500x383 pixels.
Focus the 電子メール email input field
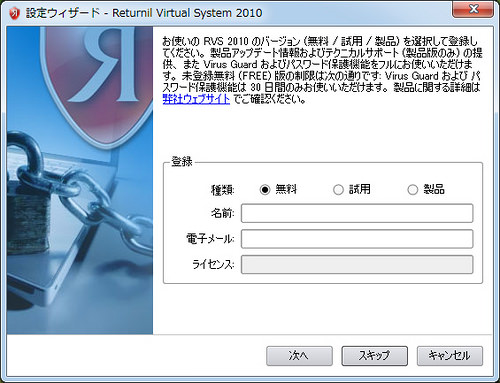[357, 239]
